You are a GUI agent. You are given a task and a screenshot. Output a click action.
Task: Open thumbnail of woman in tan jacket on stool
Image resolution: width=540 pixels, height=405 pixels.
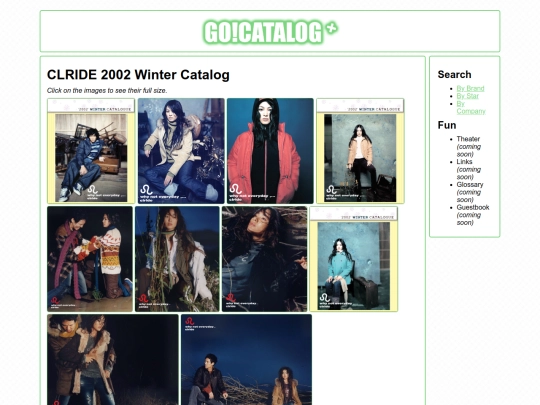[360, 151]
